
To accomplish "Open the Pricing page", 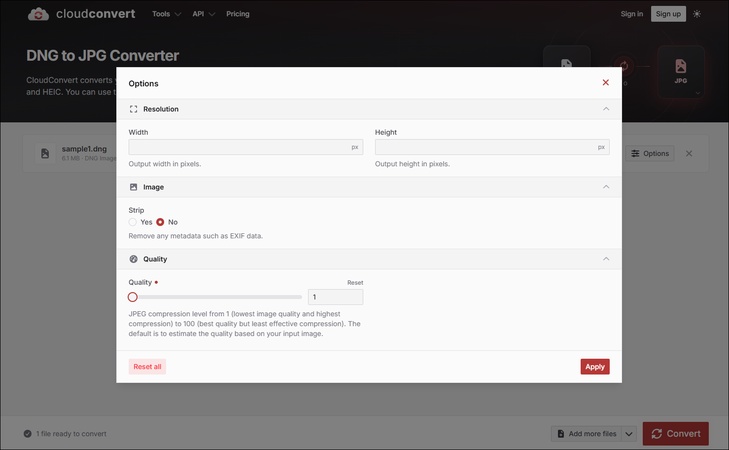I will (238, 14).
